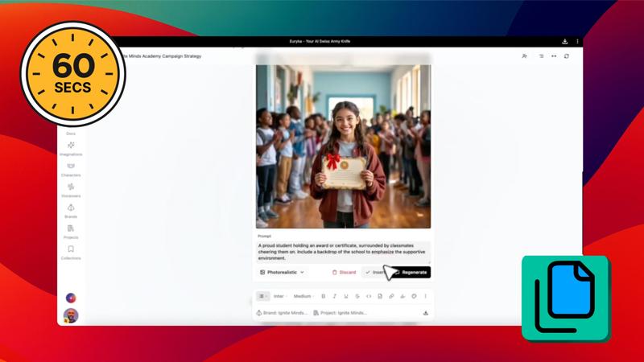Toggle bold formatting in editor toolbar

[x=324, y=296]
